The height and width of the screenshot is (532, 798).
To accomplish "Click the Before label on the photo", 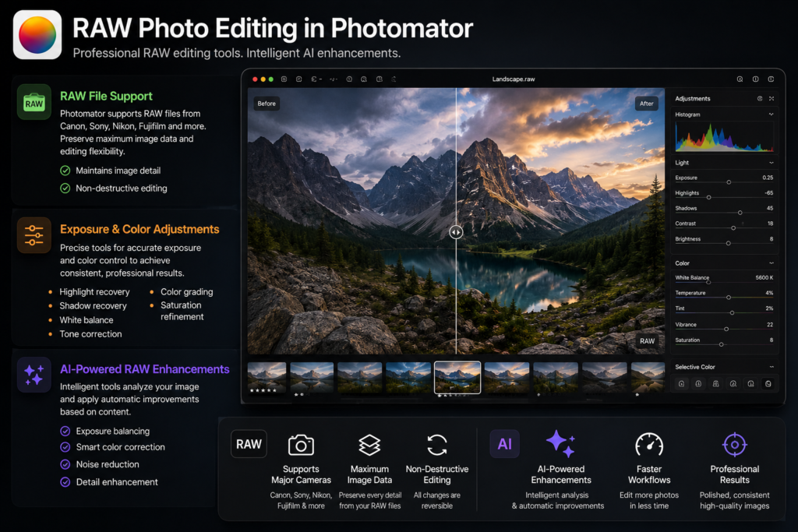I will pyautogui.click(x=267, y=104).
